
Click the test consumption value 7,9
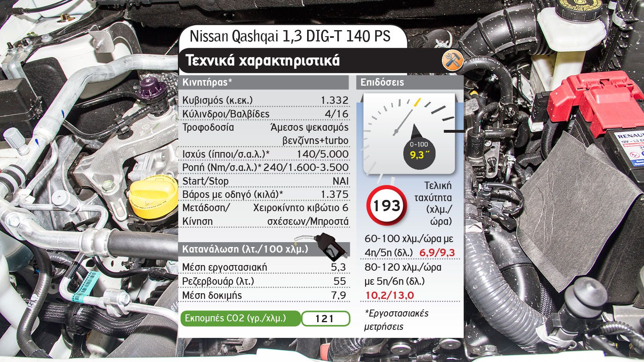339,295
